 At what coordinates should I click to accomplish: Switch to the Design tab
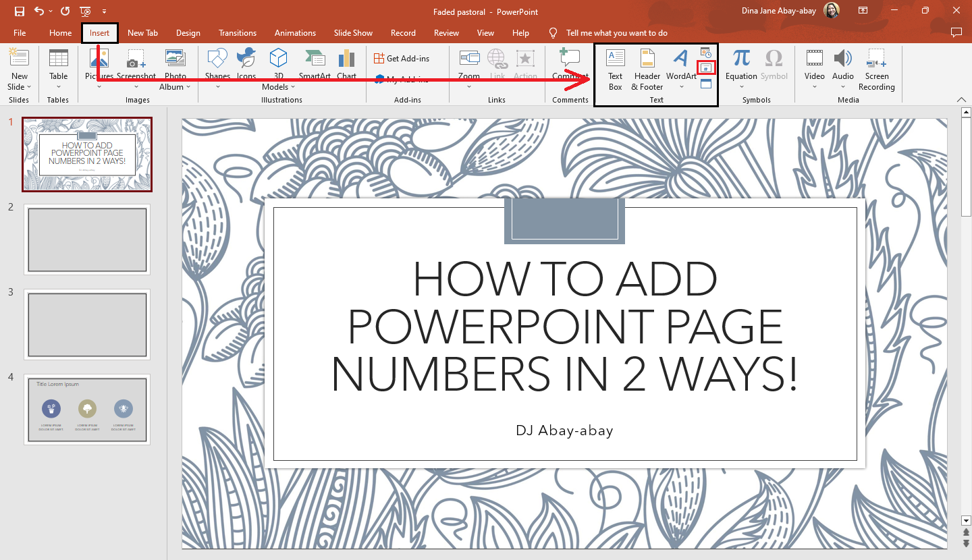(x=188, y=32)
